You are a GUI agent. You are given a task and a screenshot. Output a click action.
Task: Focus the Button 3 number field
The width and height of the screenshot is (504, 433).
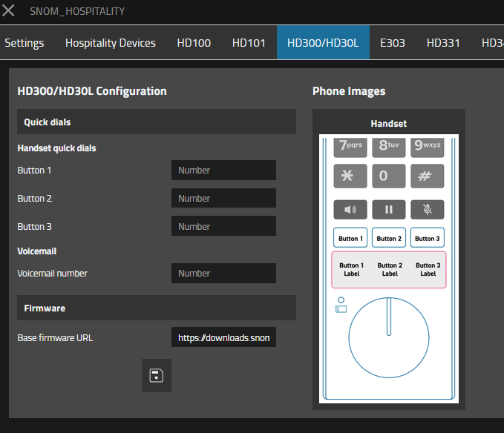[x=223, y=226]
